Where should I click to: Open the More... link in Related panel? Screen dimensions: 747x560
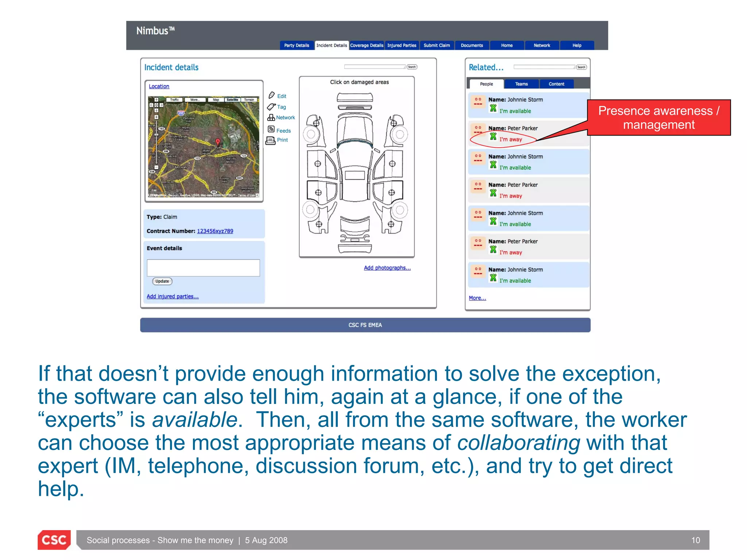pos(477,298)
